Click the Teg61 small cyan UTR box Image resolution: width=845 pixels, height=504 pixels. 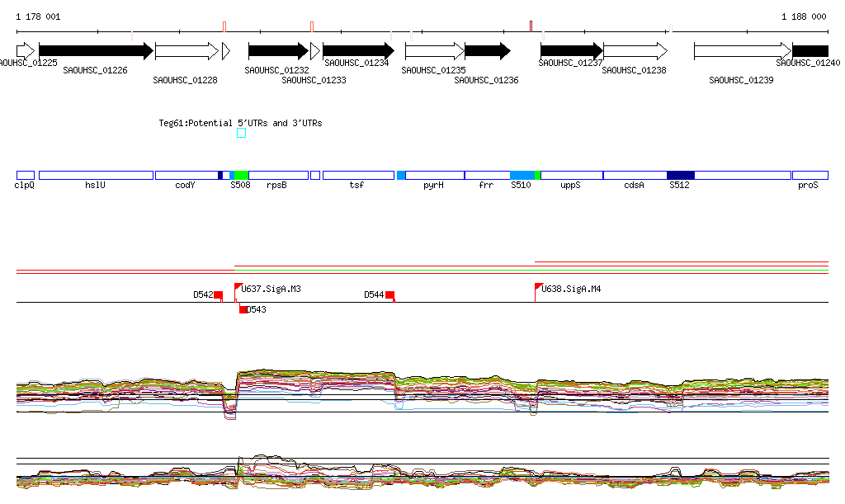click(241, 133)
